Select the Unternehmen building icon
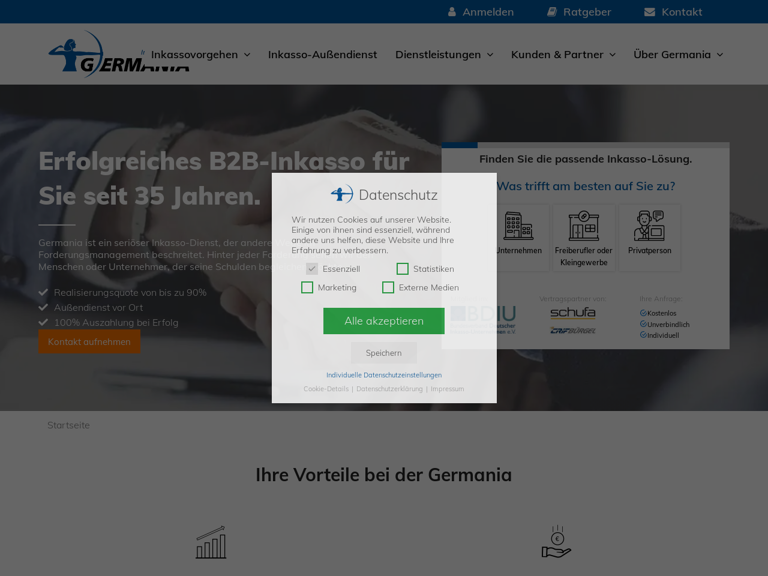Screen dimensions: 768x576 (x=518, y=226)
